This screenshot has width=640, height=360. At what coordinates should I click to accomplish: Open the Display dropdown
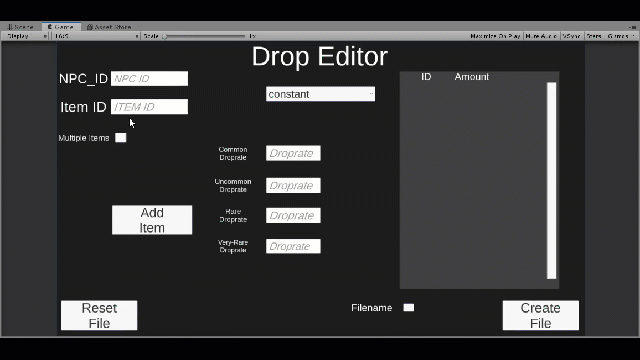(26, 36)
